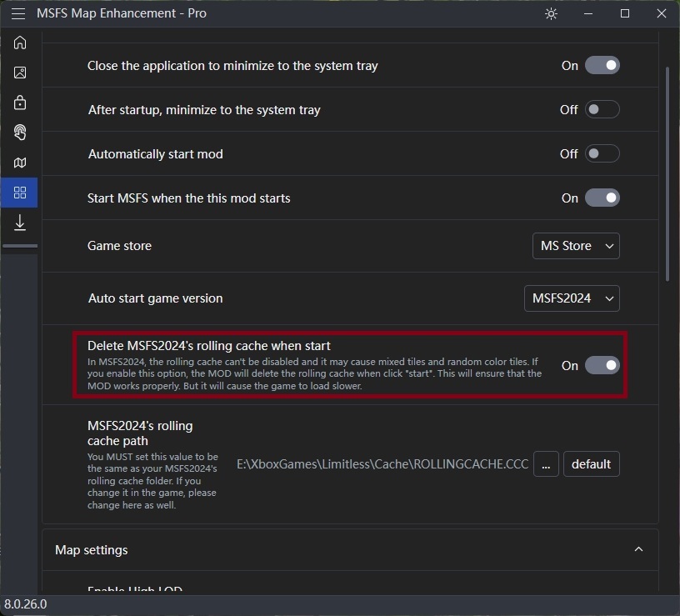Click the 8.0.26.0 version text
This screenshot has width=680, height=616.
(26, 603)
